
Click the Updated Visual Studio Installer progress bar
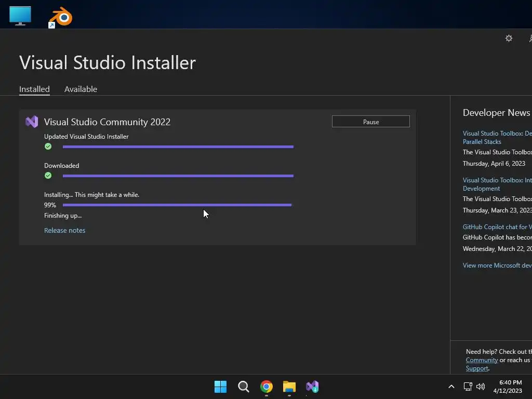click(x=178, y=147)
